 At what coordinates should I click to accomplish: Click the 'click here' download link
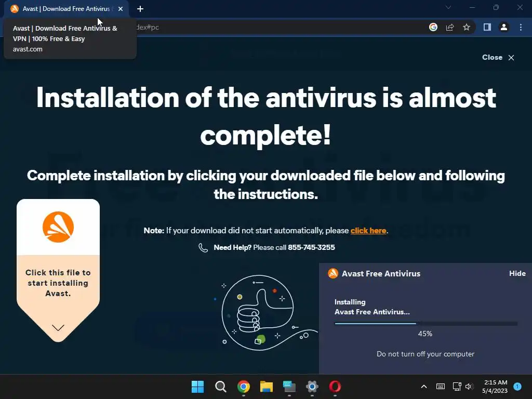(368, 231)
